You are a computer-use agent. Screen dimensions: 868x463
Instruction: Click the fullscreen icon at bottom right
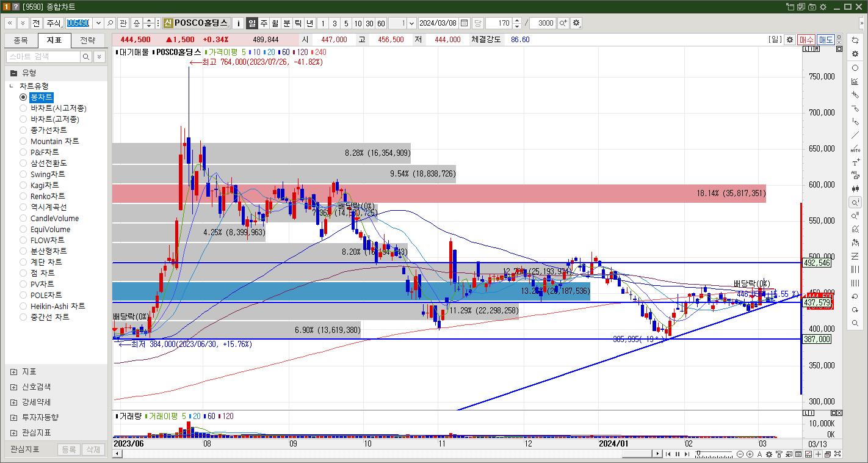(839, 454)
